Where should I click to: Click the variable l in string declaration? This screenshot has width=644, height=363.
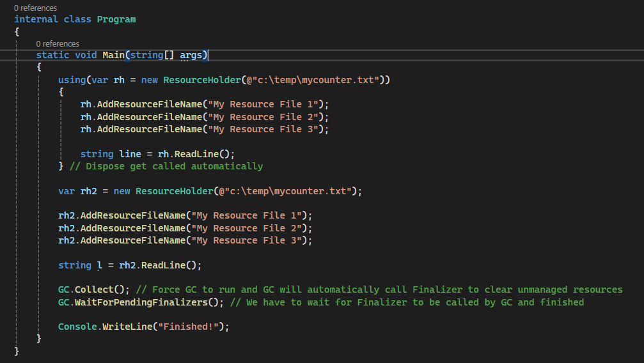coord(100,265)
